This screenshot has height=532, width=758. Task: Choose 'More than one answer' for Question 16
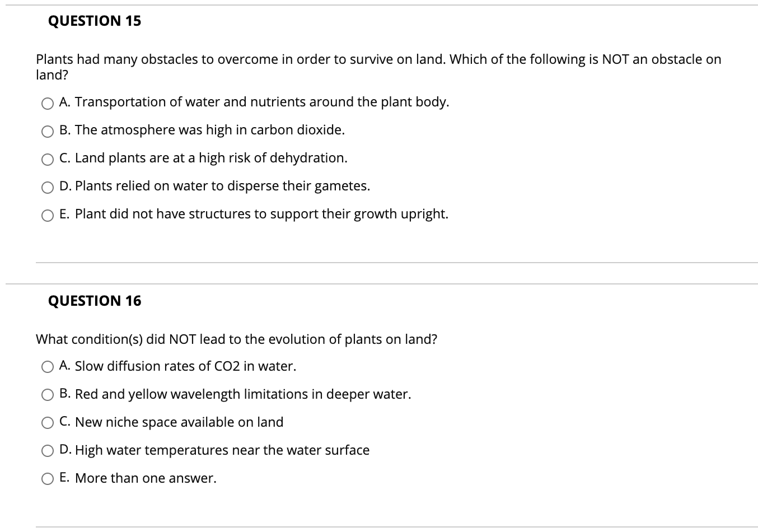[48, 478]
